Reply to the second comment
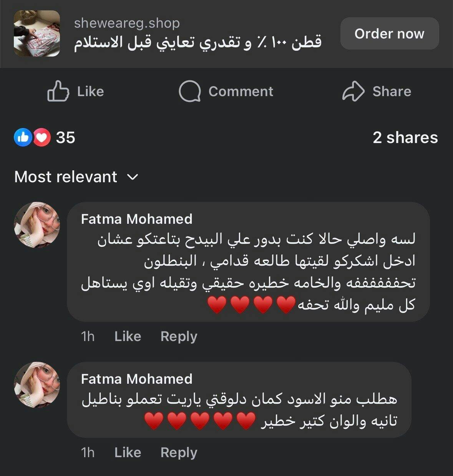Screen dimensions: 453x476 click(x=179, y=453)
